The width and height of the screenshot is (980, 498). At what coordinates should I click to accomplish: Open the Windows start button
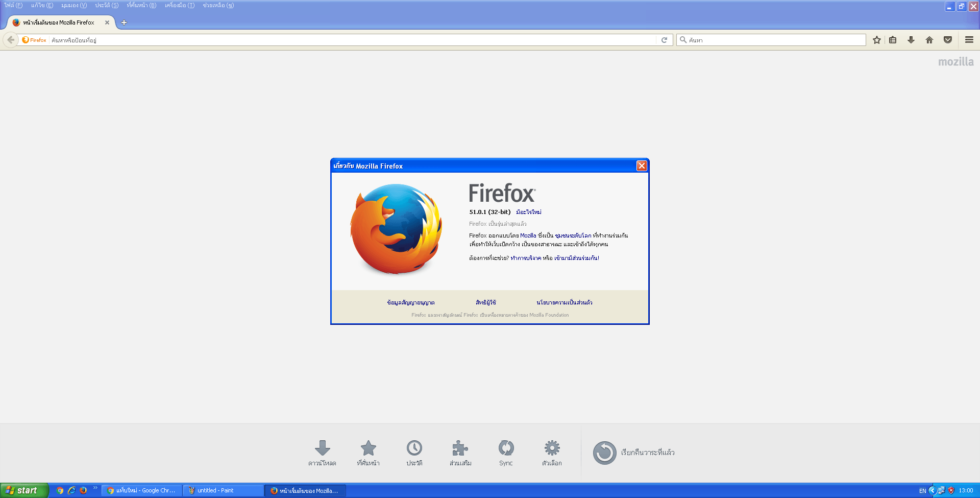point(24,490)
